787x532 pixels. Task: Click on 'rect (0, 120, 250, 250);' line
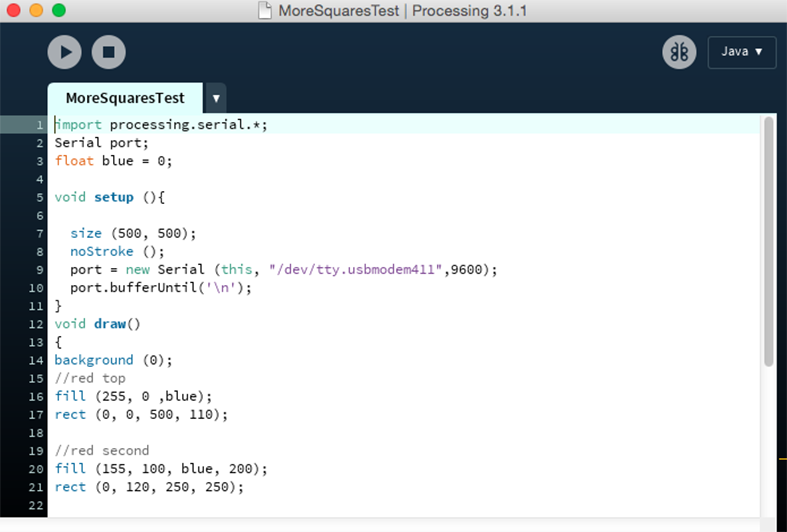click(x=149, y=487)
